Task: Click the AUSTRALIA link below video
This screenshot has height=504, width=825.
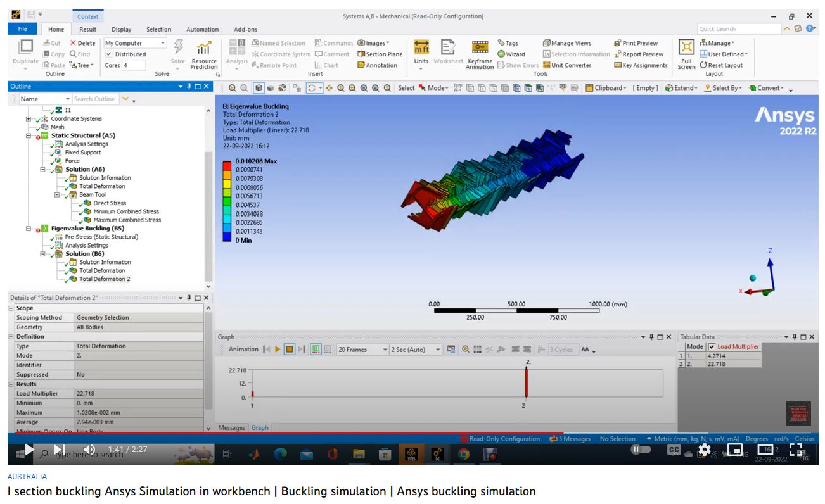Action: click(x=27, y=476)
